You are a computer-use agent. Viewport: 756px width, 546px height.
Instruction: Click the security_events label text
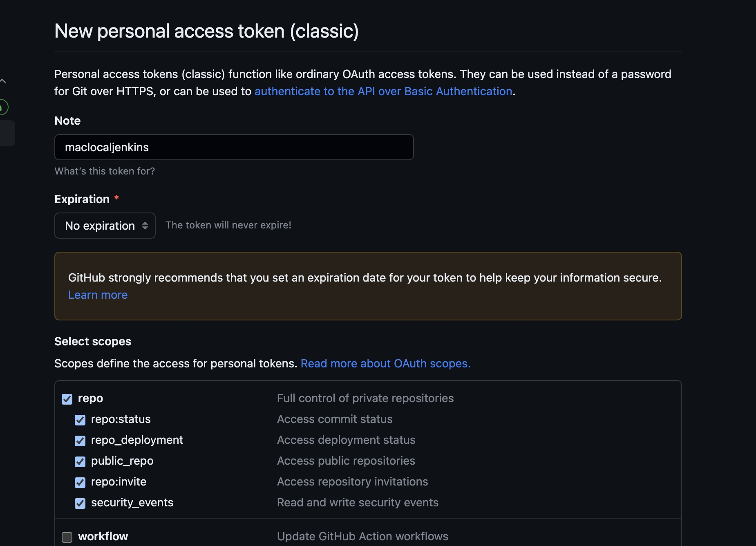tap(132, 502)
